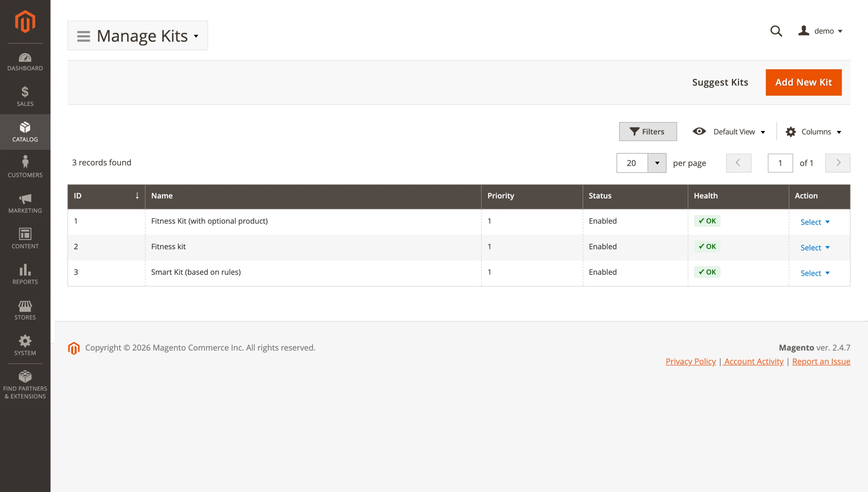Open the Marketing megaphone icon menu
Image resolution: width=868 pixels, height=492 pixels.
(25, 203)
